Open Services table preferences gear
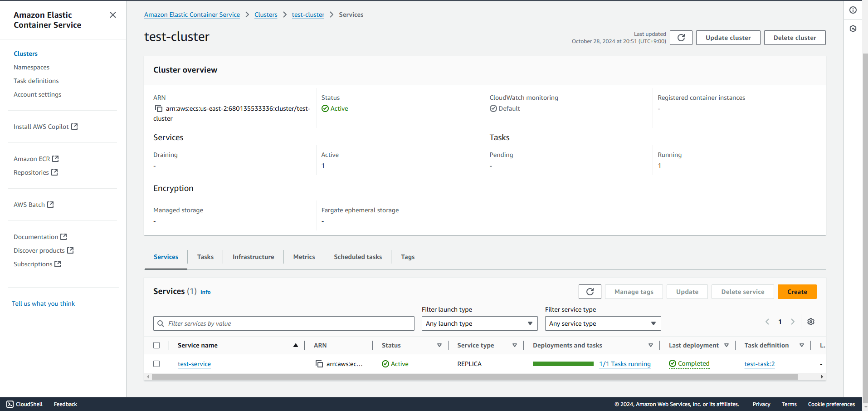The height and width of the screenshot is (411, 868). pyautogui.click(x=811, y=322)
